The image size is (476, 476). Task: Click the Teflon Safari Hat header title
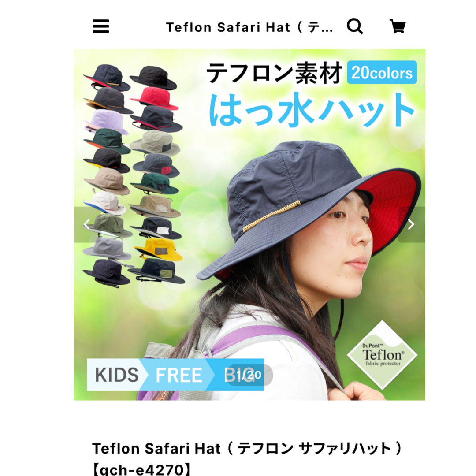[x=249, y=27]
